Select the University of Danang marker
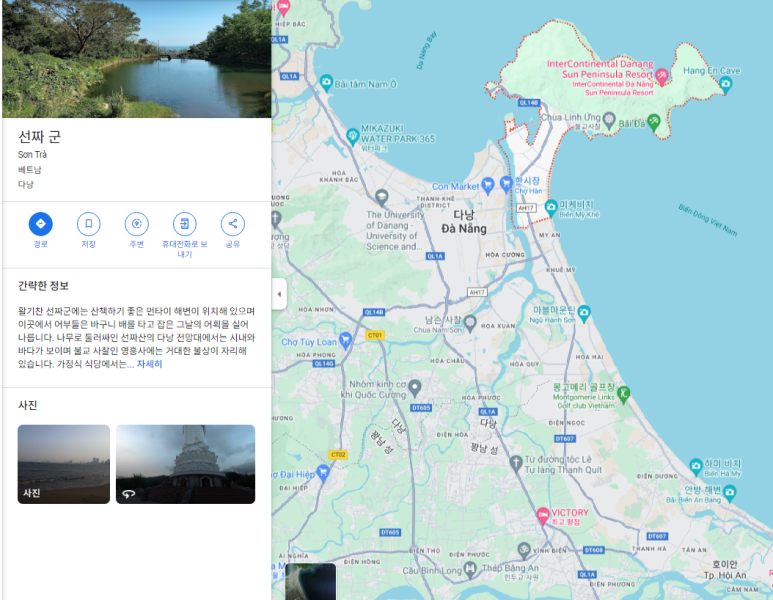Screen dimensions: 773x600 pyautogui.click(x=381, y=197)
